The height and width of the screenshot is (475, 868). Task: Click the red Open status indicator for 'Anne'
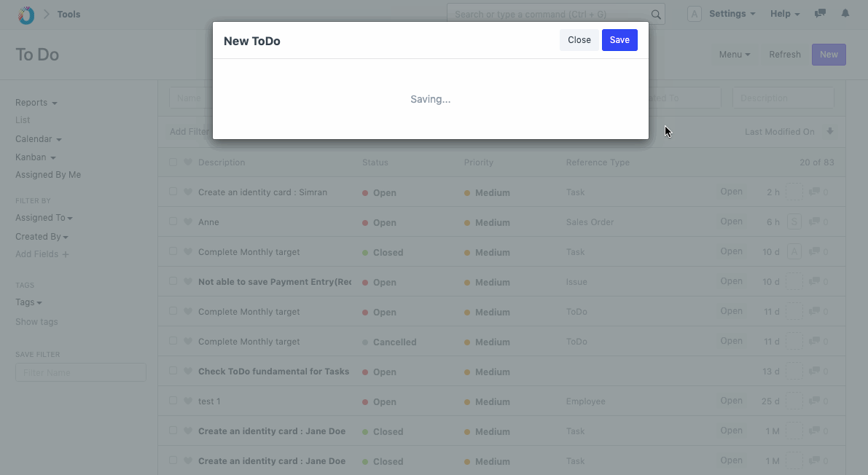[x=365, y=223]
